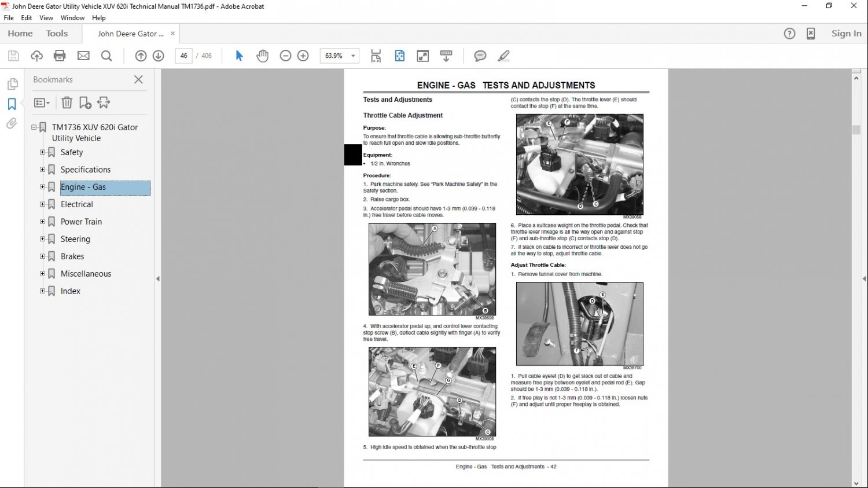Image resolution: width=868 pixels, height=488 pixels.
Task: Add a sticky note comment
Action: click(x=480, y=56)
